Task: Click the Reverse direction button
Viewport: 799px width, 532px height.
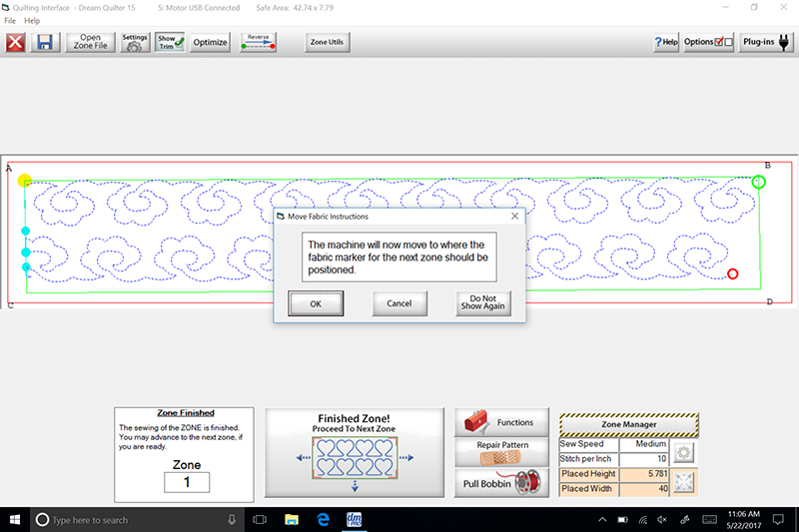Action: [259, 42]
